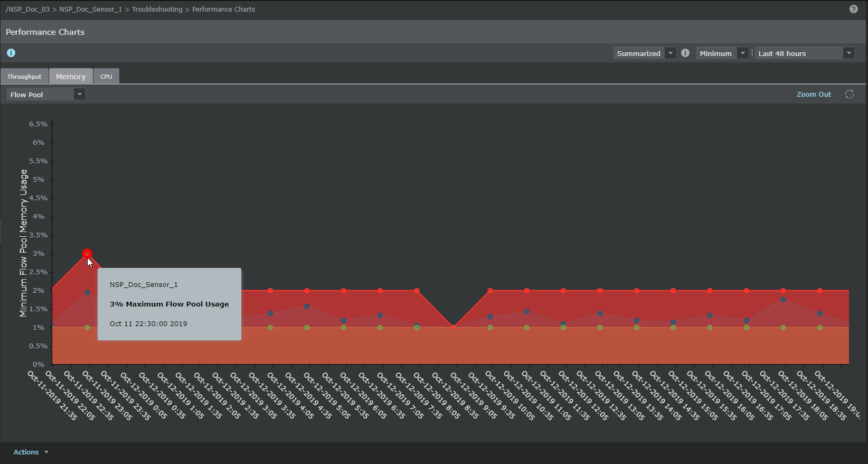Viewport: 868px width, 464px height.
Task: Open the Last 48 hours range dropdown
Action: [805, 53]
